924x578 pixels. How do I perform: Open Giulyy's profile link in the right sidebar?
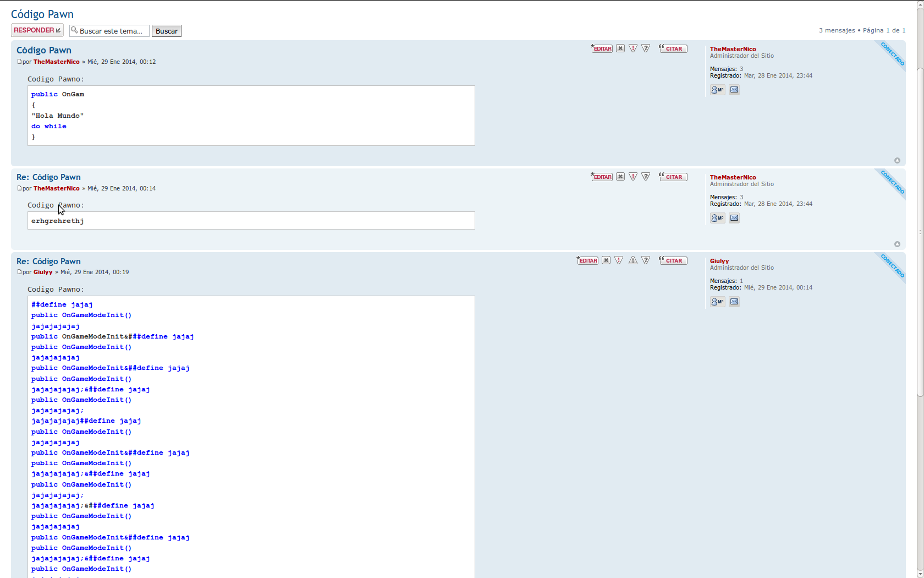[719, 261]
